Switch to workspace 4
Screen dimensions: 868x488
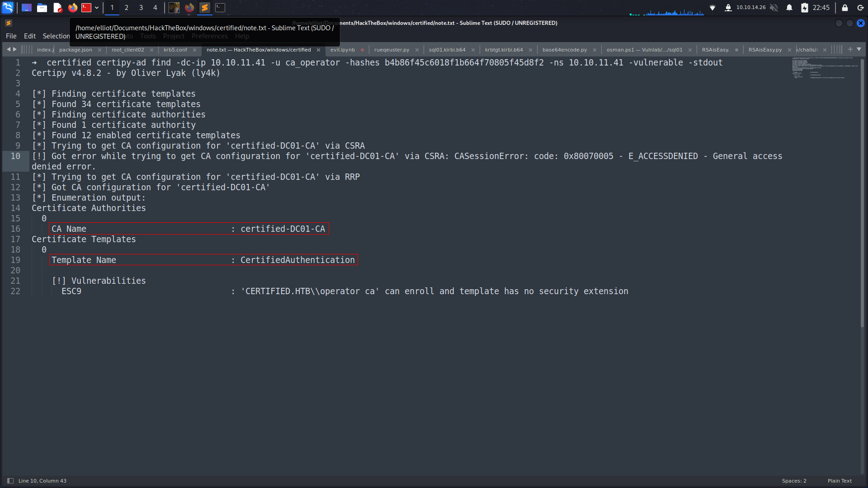pyautogui.click(x=155, y=8)
